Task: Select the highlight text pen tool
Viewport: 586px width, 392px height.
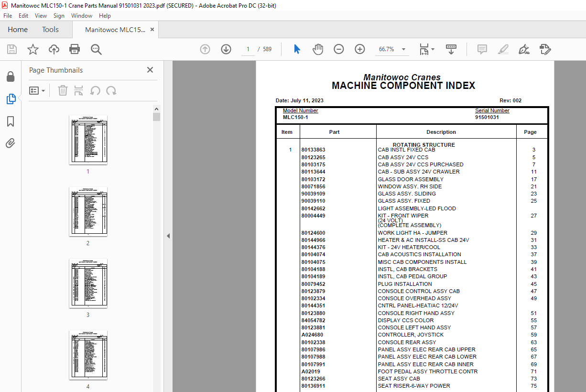Action: pyautogui.click(x=503, y=49)
